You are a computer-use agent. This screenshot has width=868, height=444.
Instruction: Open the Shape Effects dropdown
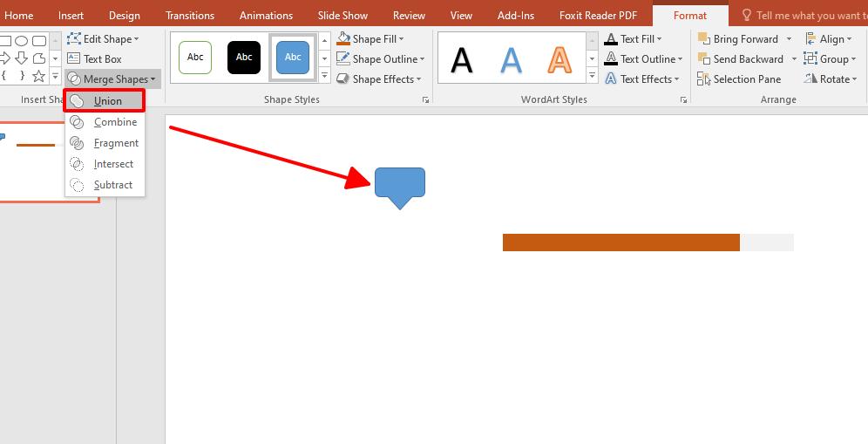(x=379, y=79)
